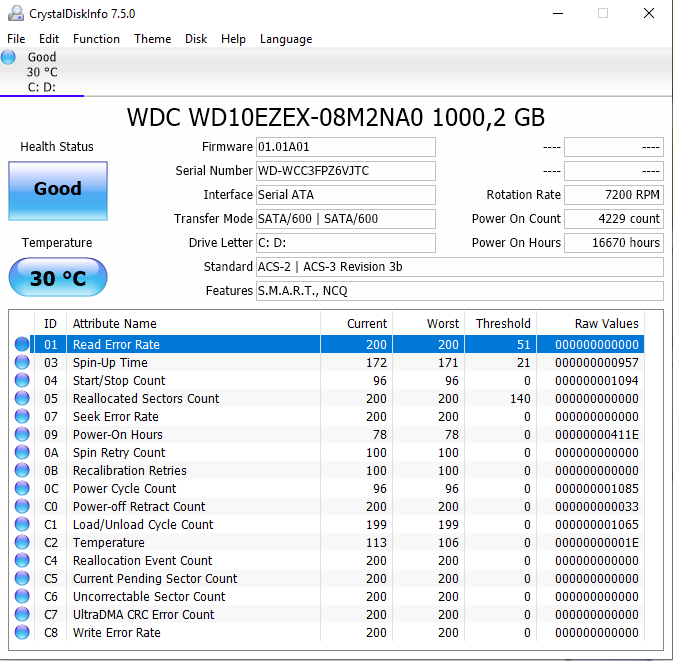
Task: Click status orb for Spin Retry Count row
Action: point(22,452)
